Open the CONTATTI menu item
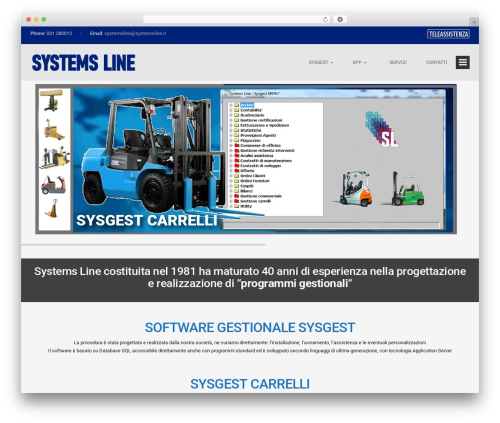Viewport: 500px width, 423px height. pos(436,62)
